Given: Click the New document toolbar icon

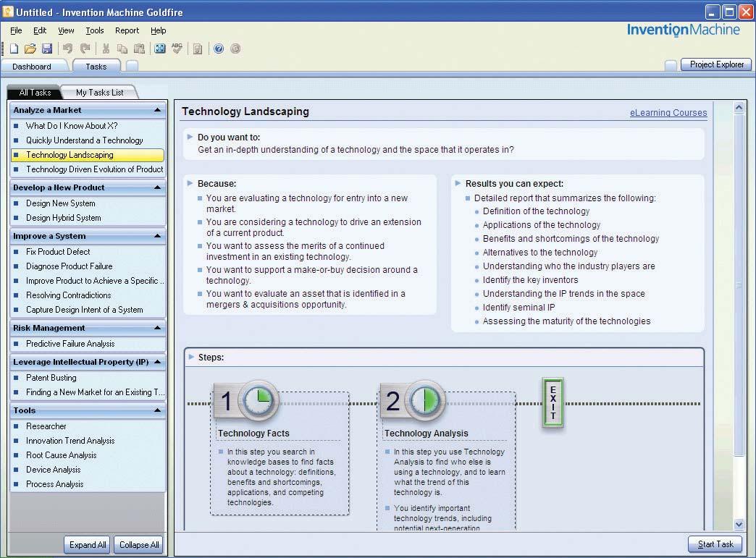Looking at the screenshot, I should 14,48.
